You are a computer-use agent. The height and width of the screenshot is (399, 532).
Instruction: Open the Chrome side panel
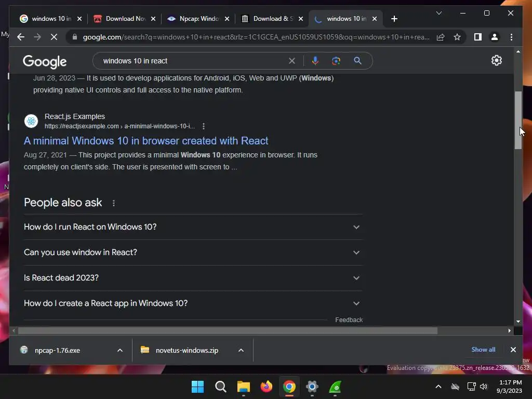(478, 37)
